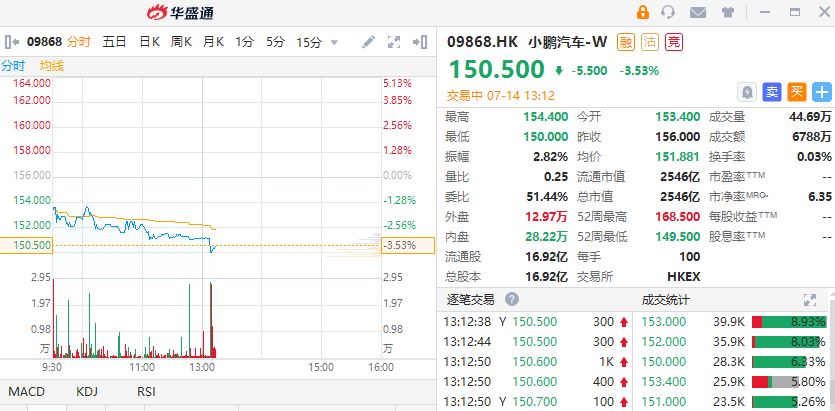Select the pencil drawing tool
The width and height of the screenshot is (835, 411).
pyautogui.click(x=369, y=42)
